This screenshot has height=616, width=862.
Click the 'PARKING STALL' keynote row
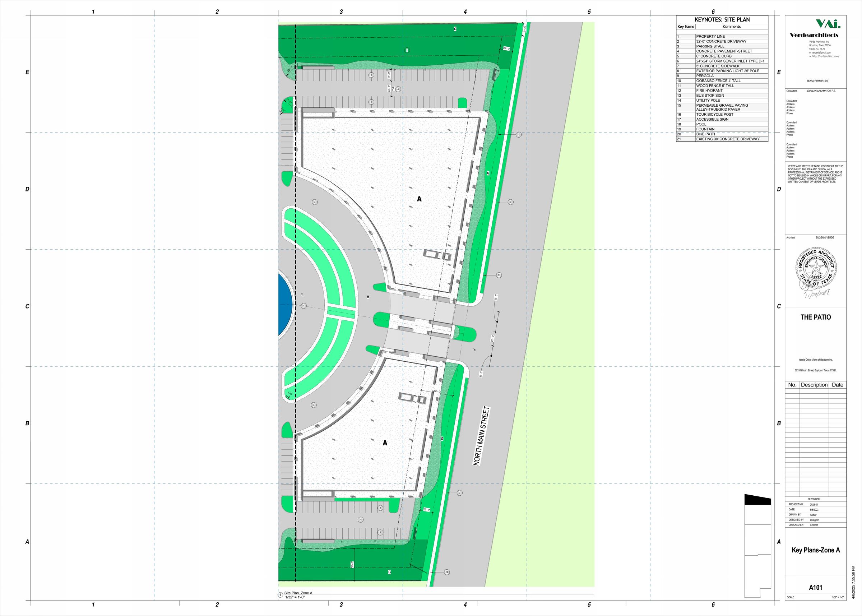pyautogui.click(x=722, y=46)
